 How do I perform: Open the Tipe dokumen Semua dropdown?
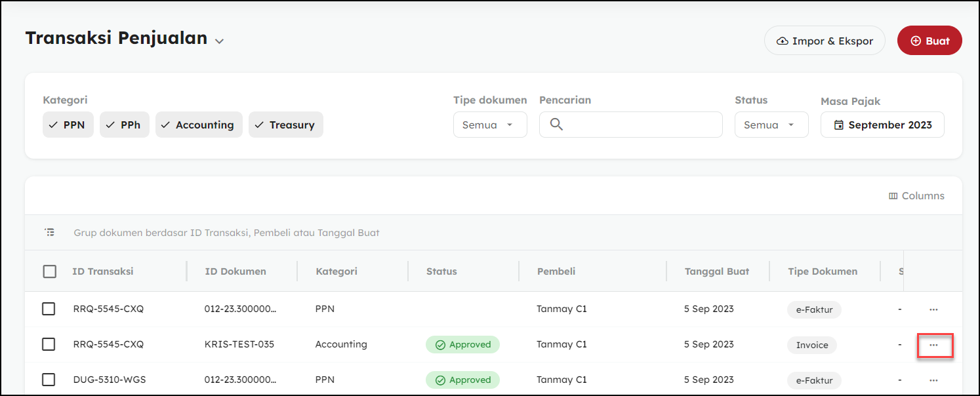point(490,125)
